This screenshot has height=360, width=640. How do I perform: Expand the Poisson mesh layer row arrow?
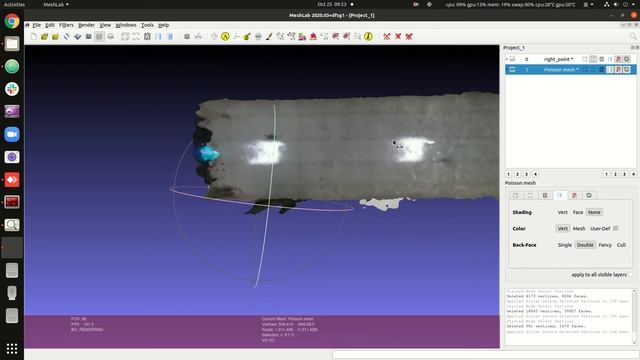coord(507,70)
